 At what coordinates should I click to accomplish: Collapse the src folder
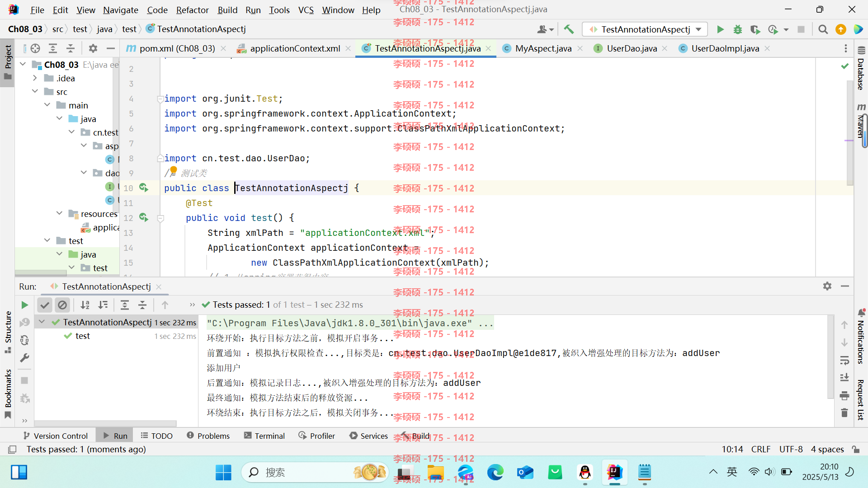point(35,91)
